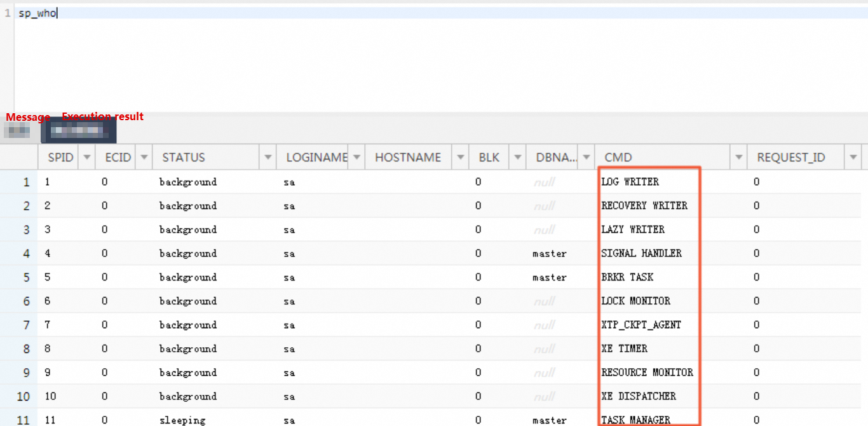This screenshot has width=868, height=426.
Task: Click the BLK column header
Action: (x=489, y=157)
